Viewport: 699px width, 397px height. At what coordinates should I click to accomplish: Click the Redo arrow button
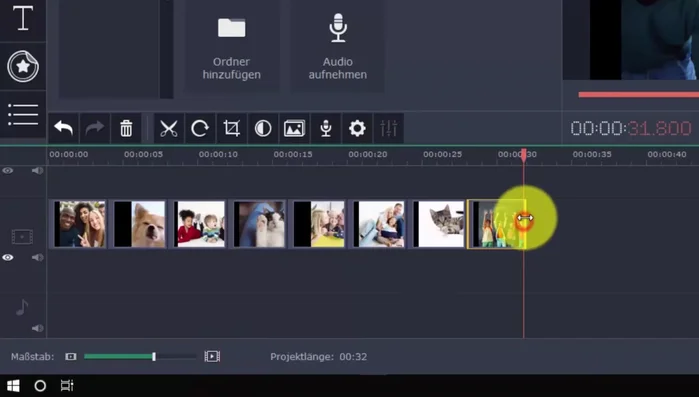click(x=95, y=128)
